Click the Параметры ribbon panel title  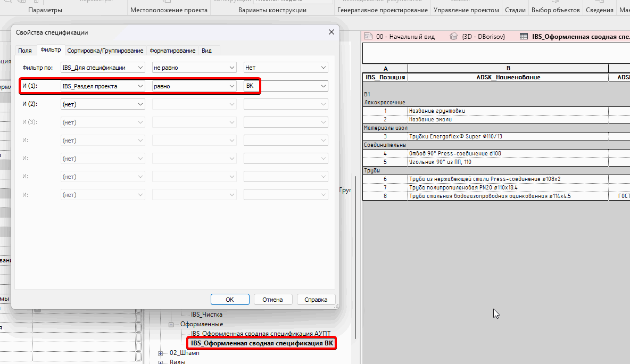(45, 10)
